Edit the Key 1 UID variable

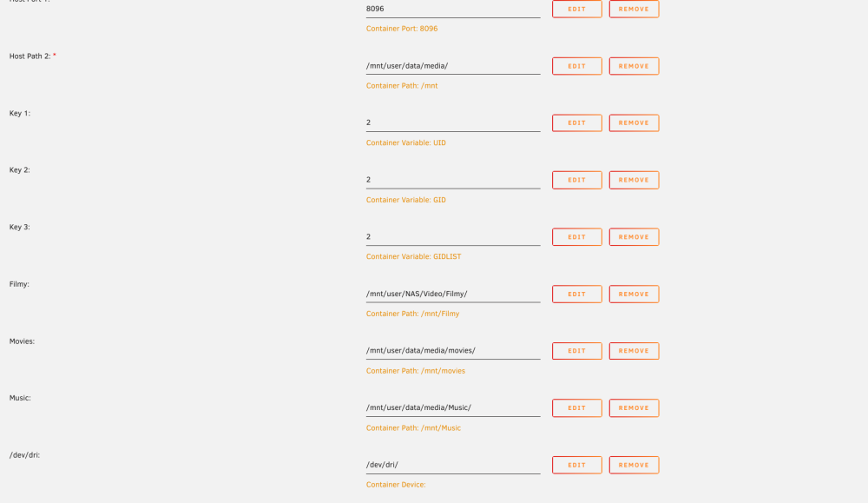tap(577, 123)
